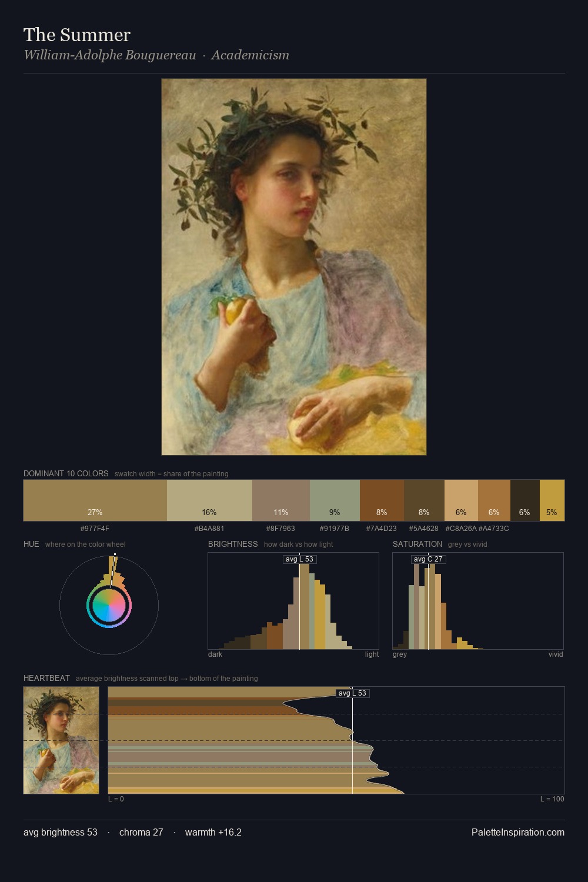Click the heartbeat 'avg L 53' marker label

(353, 693)
